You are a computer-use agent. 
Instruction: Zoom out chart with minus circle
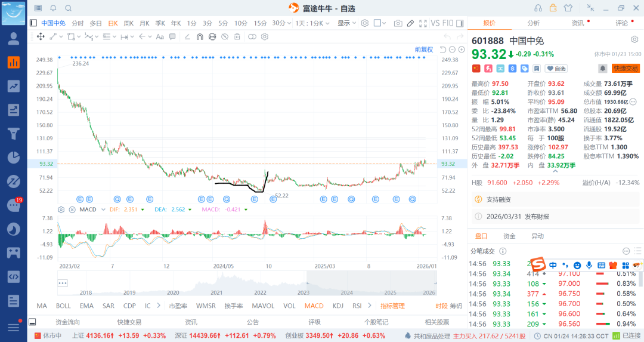[452, 50]
